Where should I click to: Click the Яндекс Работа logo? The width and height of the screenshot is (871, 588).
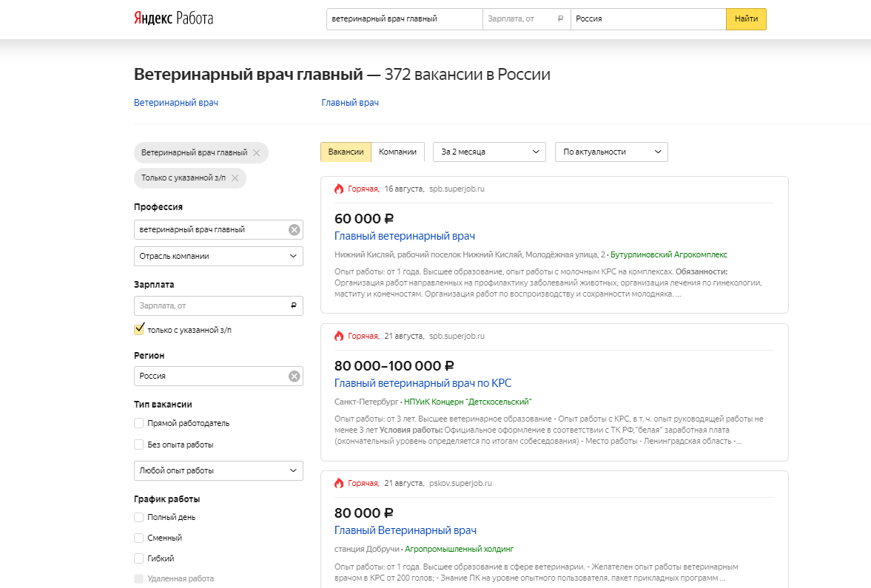point(173,18)
